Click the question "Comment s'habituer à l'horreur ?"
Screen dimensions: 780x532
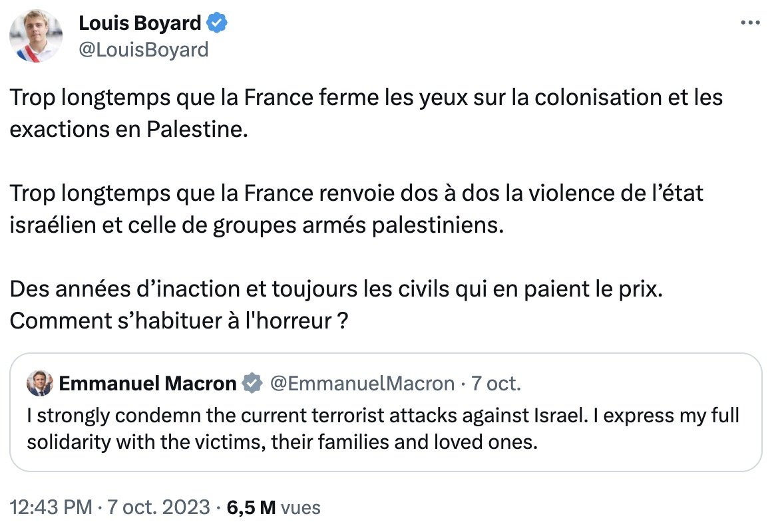(x=179, y=321)
